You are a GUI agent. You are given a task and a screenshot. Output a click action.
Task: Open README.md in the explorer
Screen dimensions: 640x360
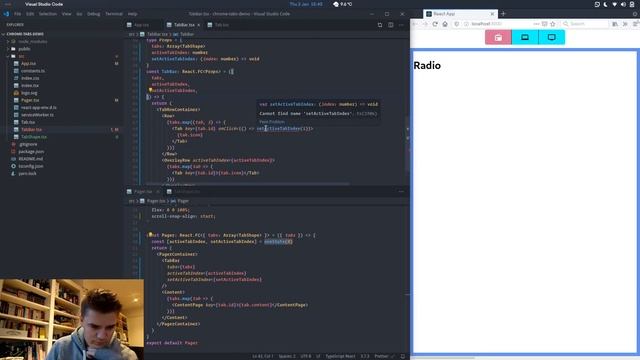coord(31,159)
